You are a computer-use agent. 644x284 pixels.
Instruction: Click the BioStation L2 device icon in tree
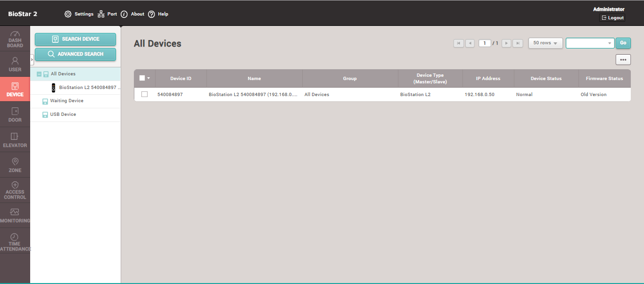[x=54, y=88]
